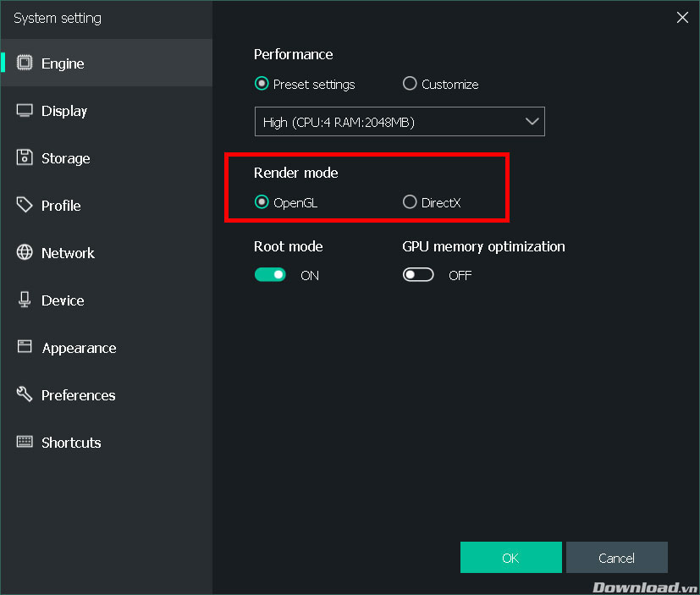This screenshot has height=595, width=700.
Task: Open the High performance preset dropdown
Action: click(400, 121)
